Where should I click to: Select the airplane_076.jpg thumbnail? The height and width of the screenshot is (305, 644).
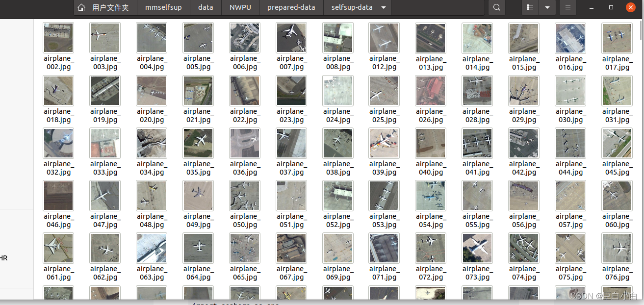(617, 248)
